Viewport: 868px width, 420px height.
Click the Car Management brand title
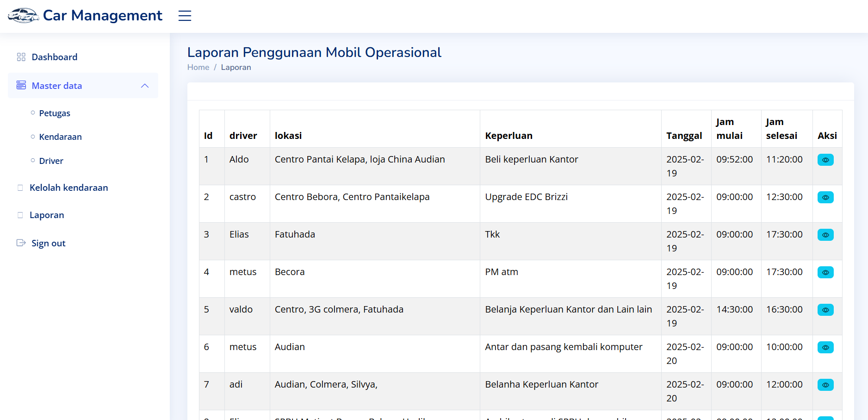click(102, 16)
